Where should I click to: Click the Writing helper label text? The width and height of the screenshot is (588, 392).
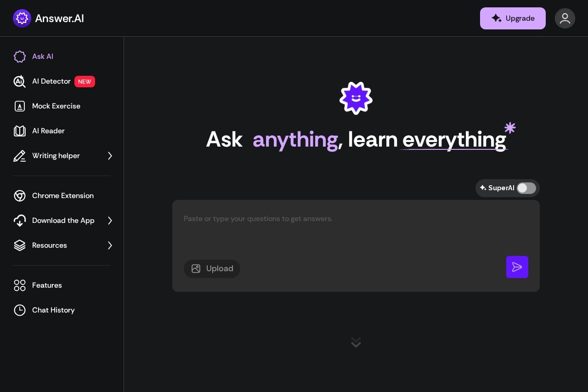point(56,156)
